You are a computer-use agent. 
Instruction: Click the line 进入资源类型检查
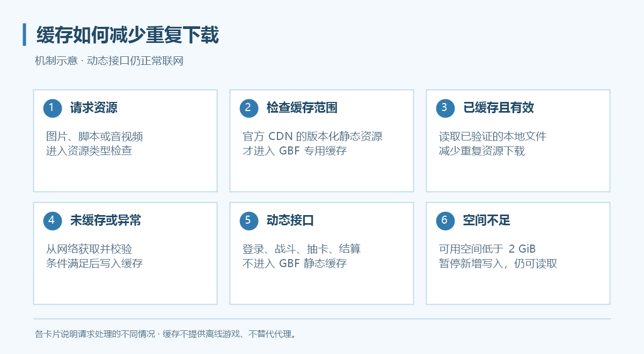89,151
